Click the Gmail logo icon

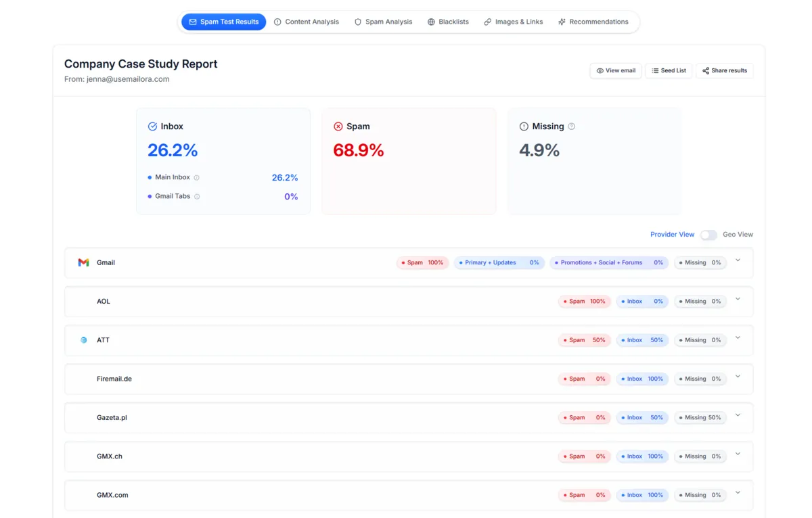(83, 262)
